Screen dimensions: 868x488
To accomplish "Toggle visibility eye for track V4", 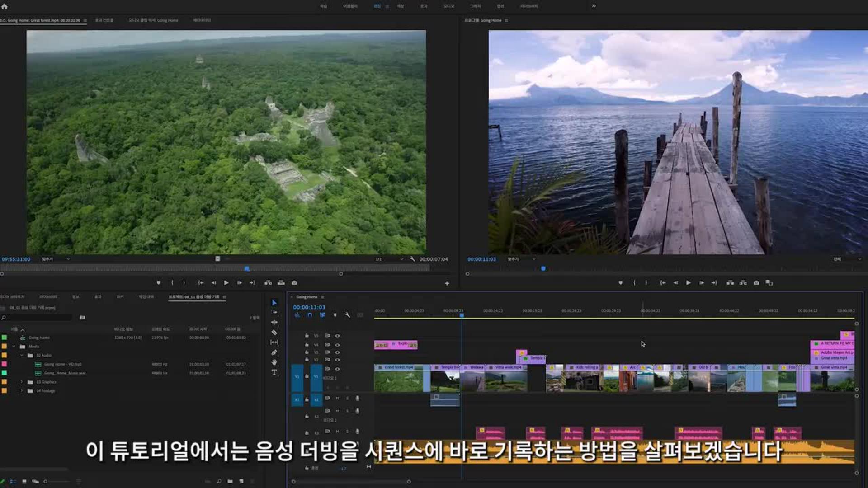I will pyautogui.click(x=337, y=345).
